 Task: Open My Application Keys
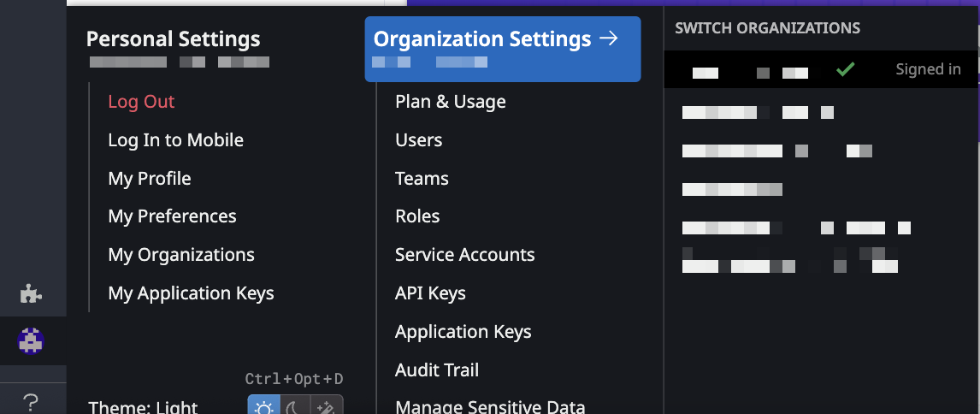click(x=192, y=293)
